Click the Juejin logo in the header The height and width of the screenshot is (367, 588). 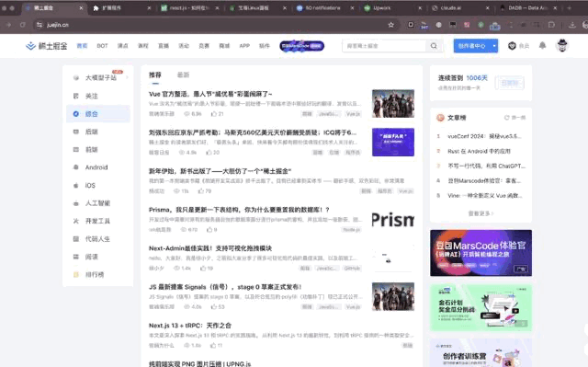coord(47,46)
